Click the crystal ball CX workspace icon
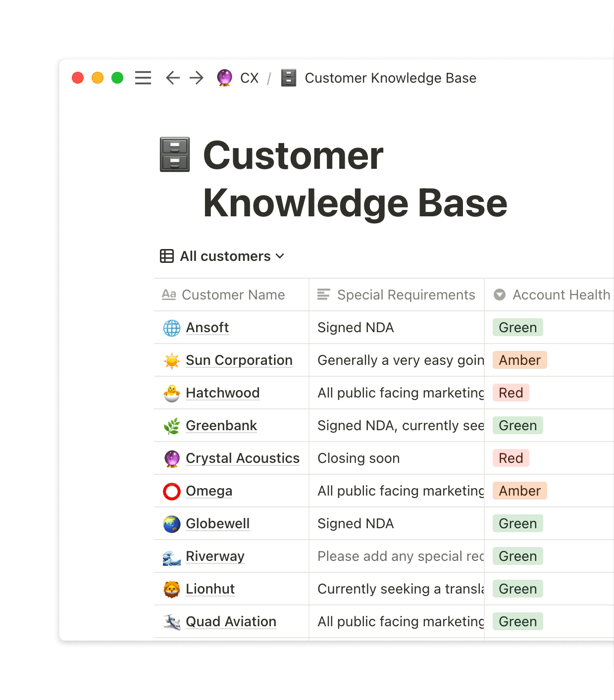Image resolution: width=614 pixels, height=700 pixels. point(224,78)
